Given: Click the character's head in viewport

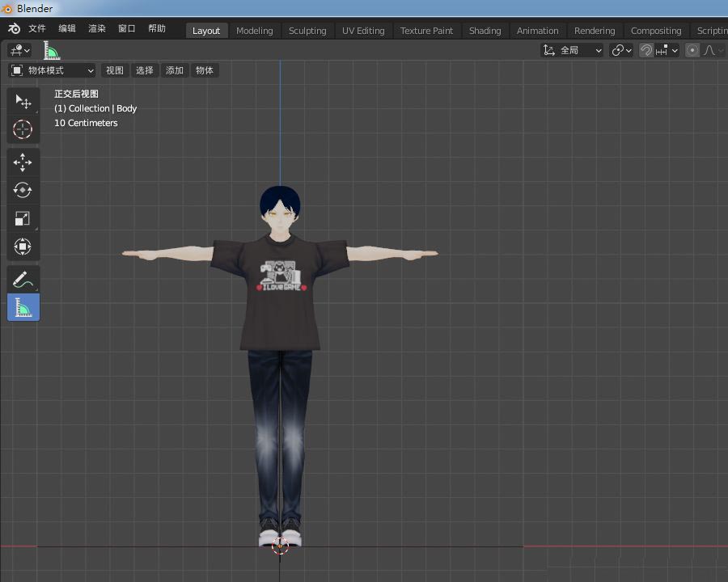Looking at the screenshot, I should [280, 209].
